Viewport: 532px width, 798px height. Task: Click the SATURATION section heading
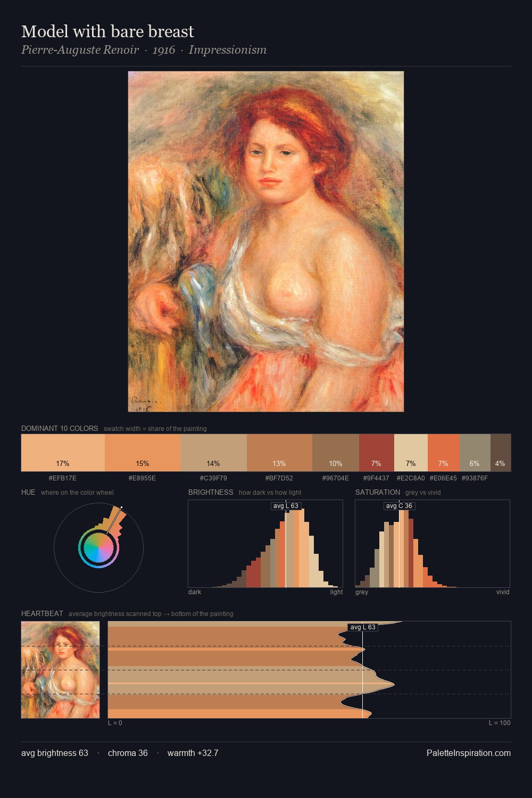click(x=378, y=492)
